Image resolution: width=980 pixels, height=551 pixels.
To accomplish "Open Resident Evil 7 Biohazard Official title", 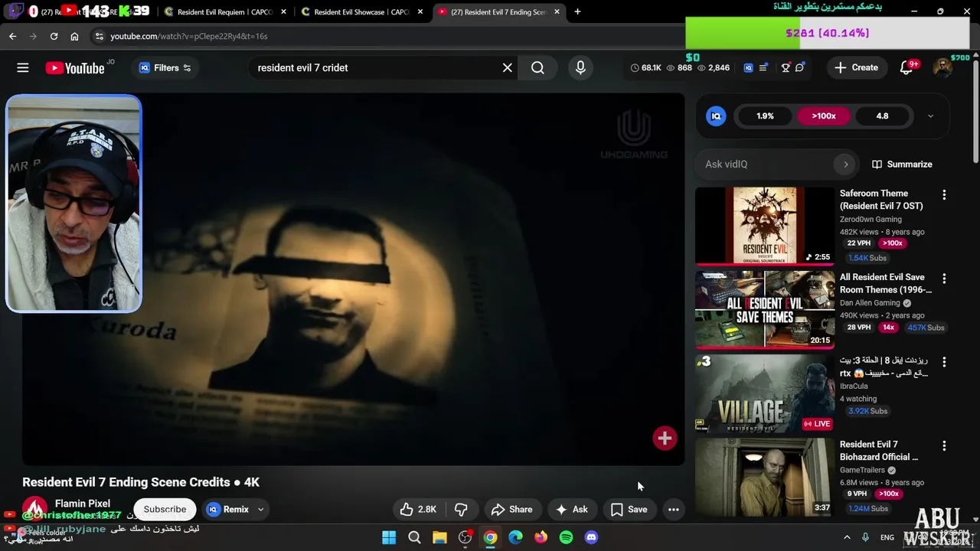I will [x=879, y=451].
